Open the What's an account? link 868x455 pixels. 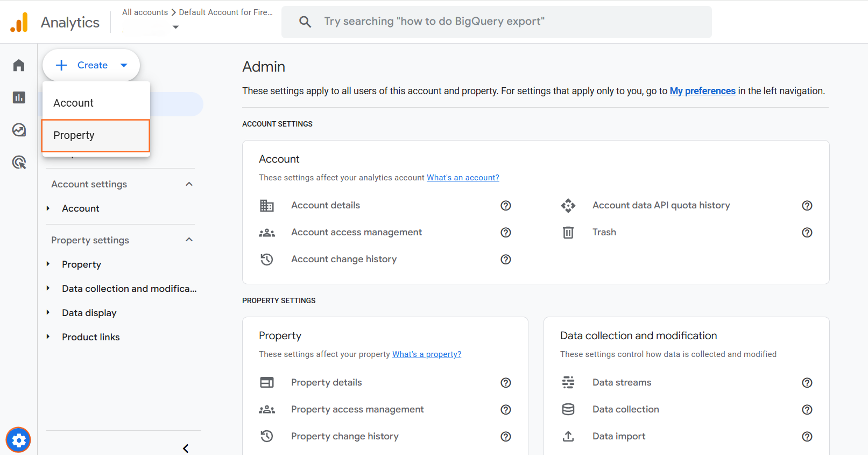(463, 178)
